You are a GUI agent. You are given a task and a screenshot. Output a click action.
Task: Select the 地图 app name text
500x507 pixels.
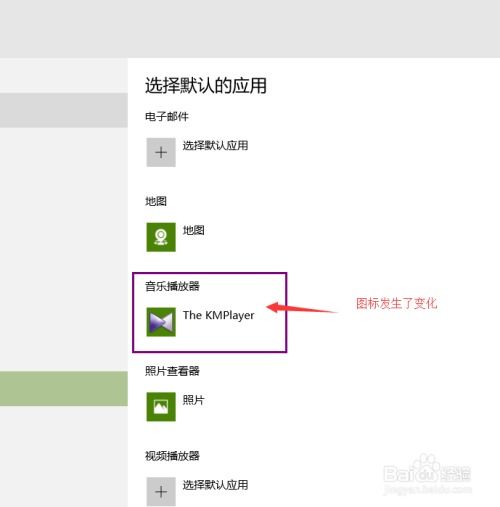coord(194,230)
